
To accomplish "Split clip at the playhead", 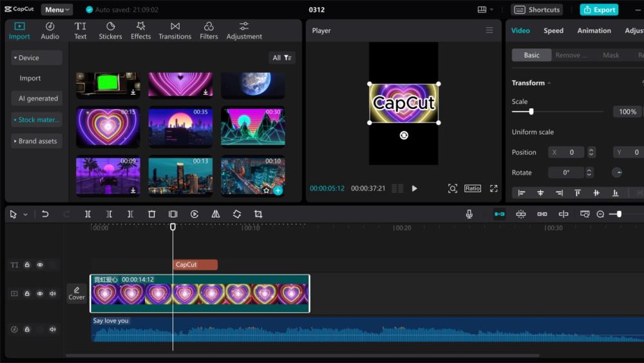I will pyautogui.click(x=88, y=214).
